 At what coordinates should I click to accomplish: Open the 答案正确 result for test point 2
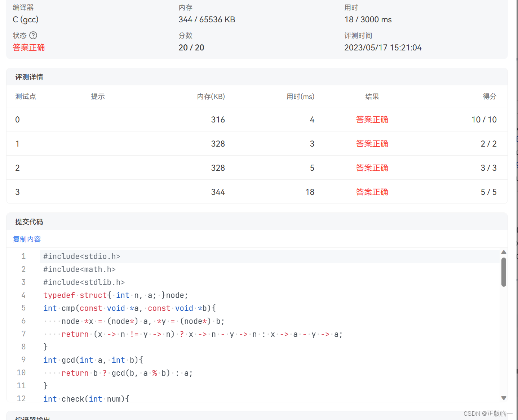click(x=372, y=167)
